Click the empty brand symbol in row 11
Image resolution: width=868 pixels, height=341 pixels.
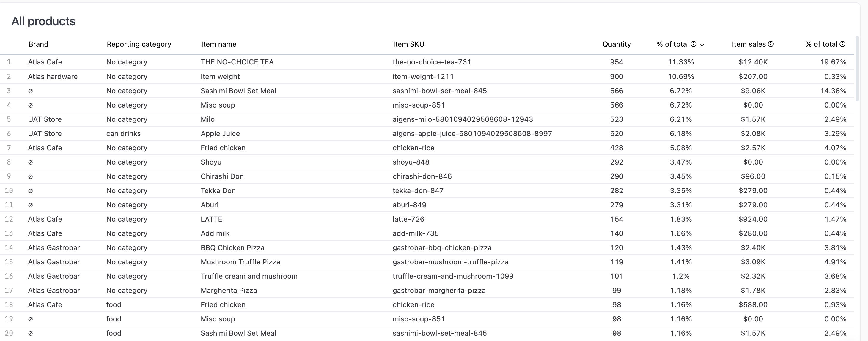(30, 205)
